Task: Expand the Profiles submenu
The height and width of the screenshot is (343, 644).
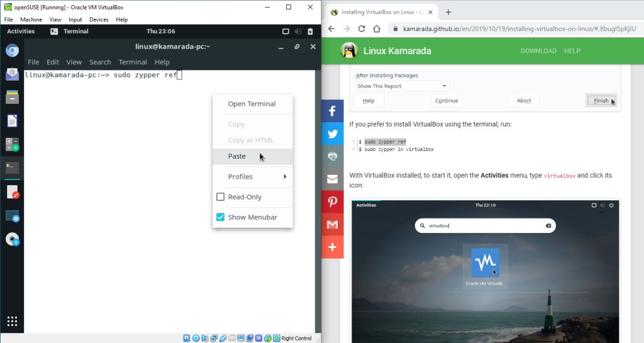Action: pyautogui.click(x=253, y=177)
